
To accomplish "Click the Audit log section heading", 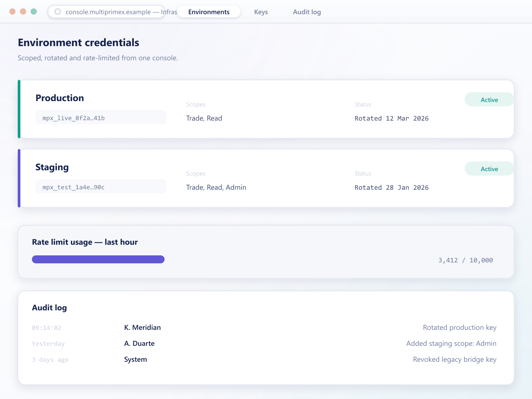I will pyautogui.click(x=49, y=308).
